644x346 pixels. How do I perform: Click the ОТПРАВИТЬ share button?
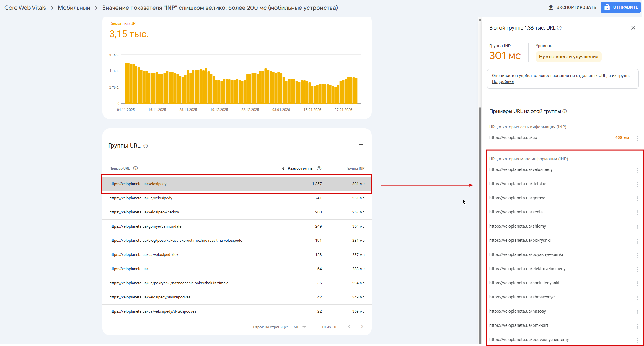pyautogui.click(x=621, y=7)
